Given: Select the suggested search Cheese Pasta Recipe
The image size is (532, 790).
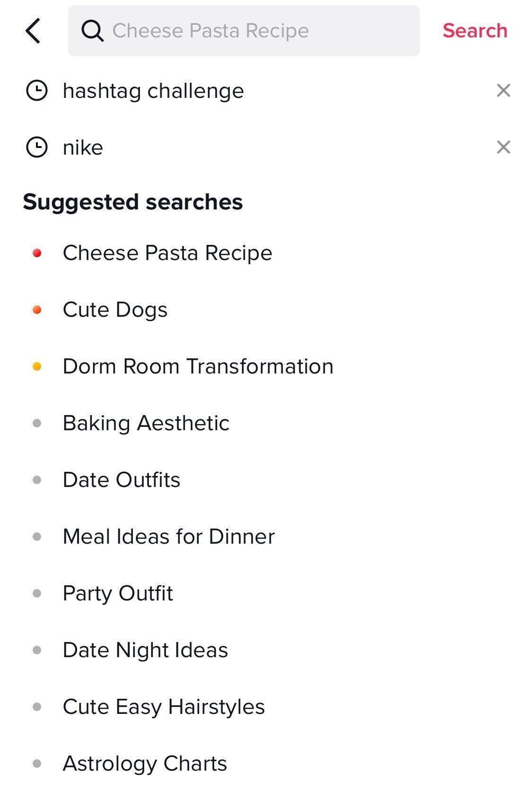Looking at the screenshot, I should tap(167, 253).
